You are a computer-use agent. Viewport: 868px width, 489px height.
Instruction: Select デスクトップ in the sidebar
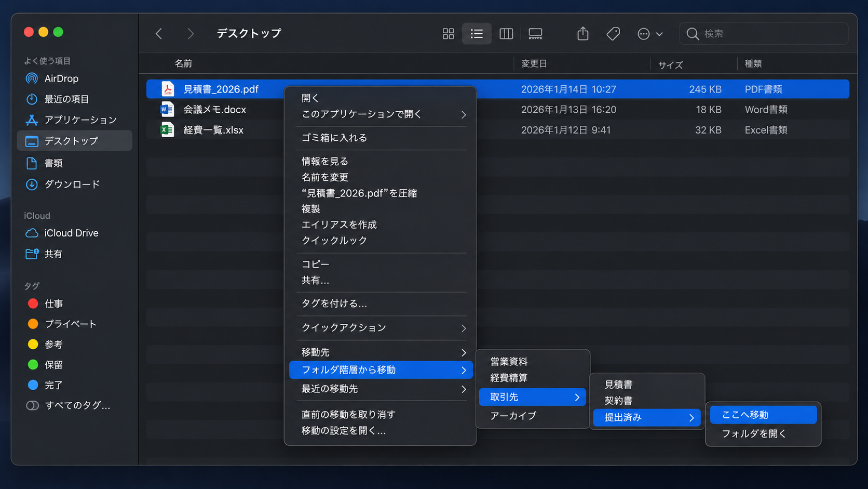pyautogui.click(x=75, y=141)
